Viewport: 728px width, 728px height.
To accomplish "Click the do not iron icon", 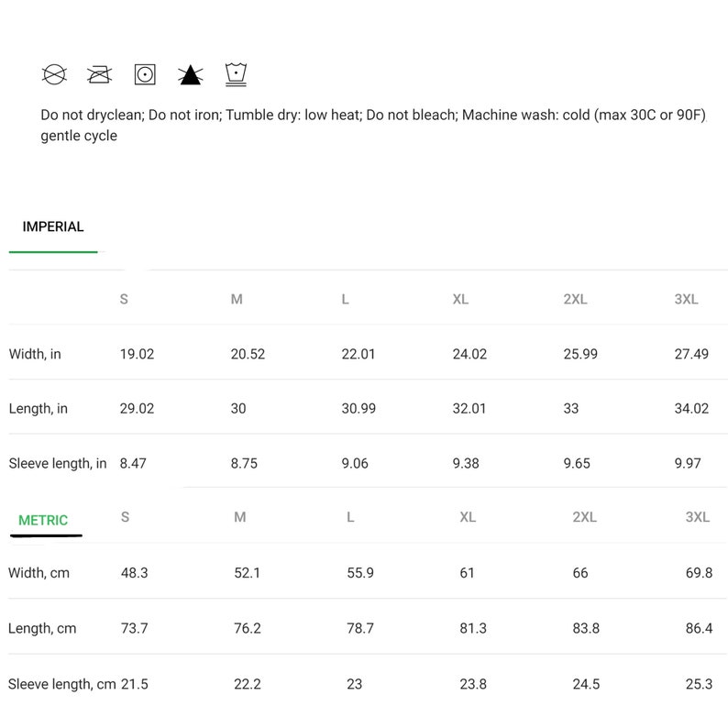I will pyautogui.click(x=99, y=74).
